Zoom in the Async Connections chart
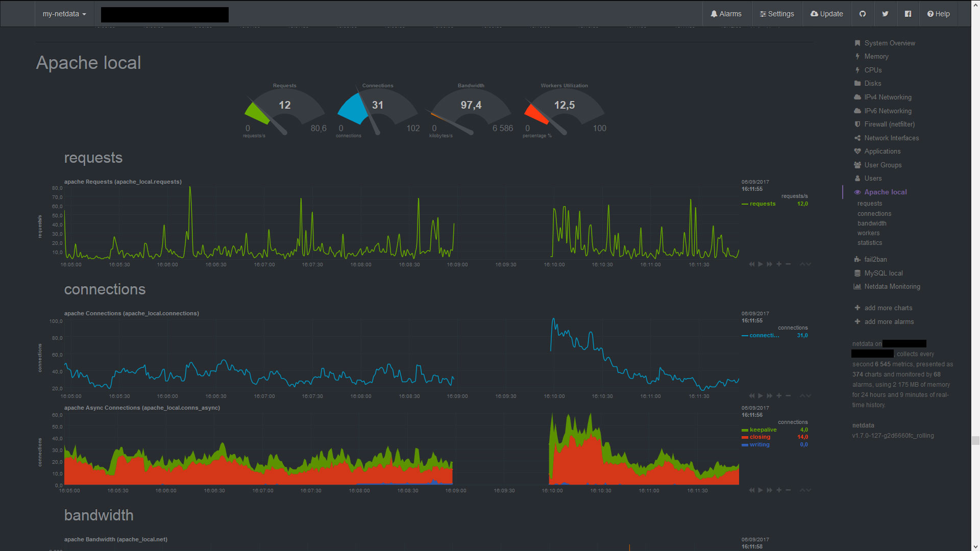Viewport: 980px width, 551px height. [x=779, y=490]
